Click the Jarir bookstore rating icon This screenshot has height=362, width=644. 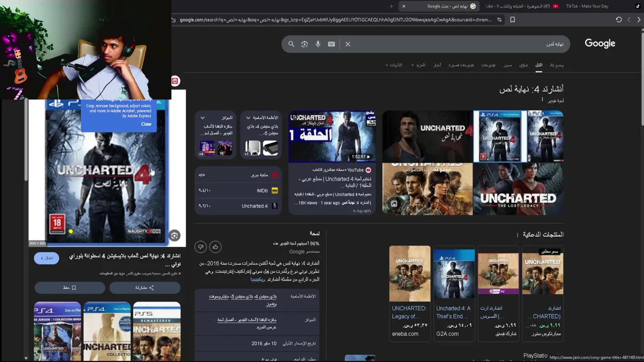pos(275,175)
